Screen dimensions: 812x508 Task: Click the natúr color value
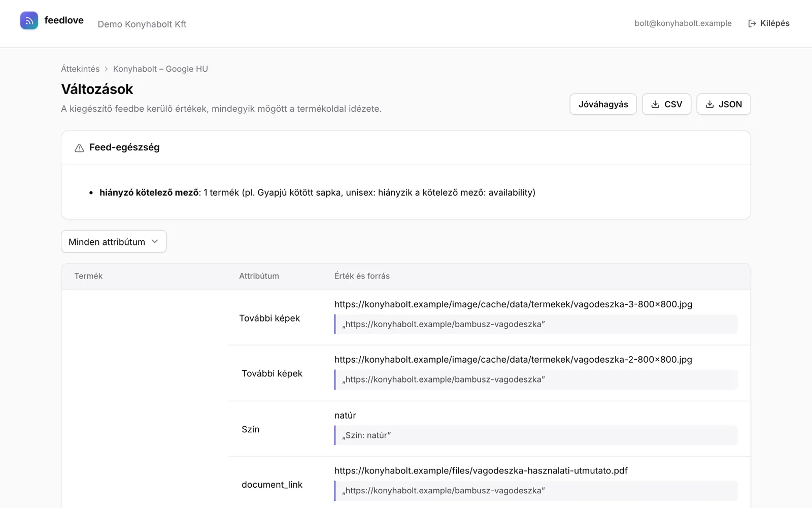(345, 416)
